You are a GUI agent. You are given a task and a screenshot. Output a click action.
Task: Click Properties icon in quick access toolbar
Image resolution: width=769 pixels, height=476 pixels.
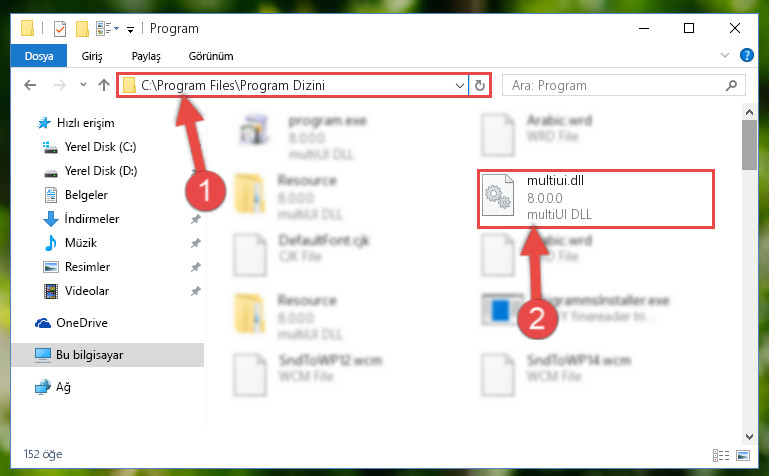click(60, 29)
